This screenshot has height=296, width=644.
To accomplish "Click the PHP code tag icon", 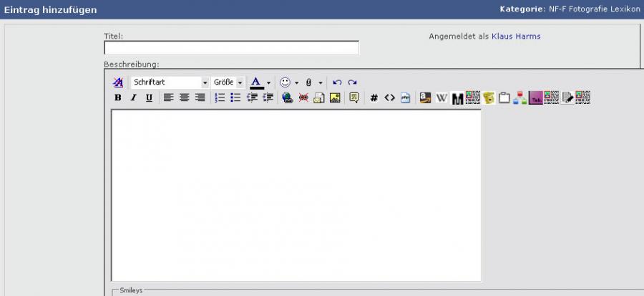I will [x=406, y=98].
